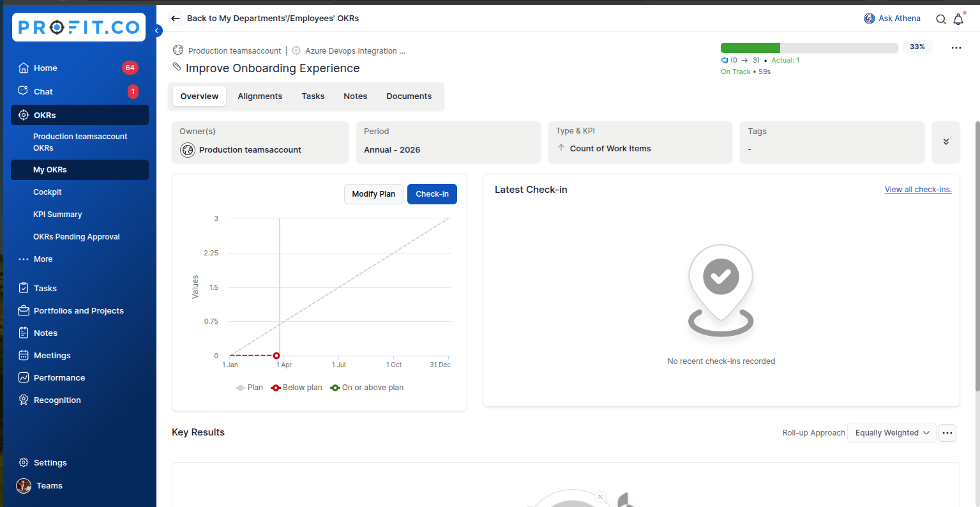
Task: Toggle On or above plan legend
Action: pos(367,388)
